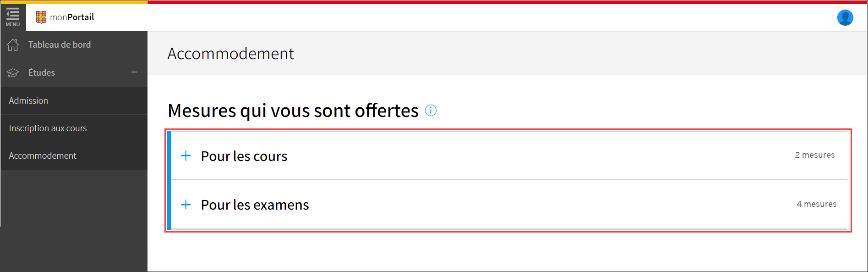Open info icon beside Mesures heading
This screenshot has width=868, height=272.
431,111
